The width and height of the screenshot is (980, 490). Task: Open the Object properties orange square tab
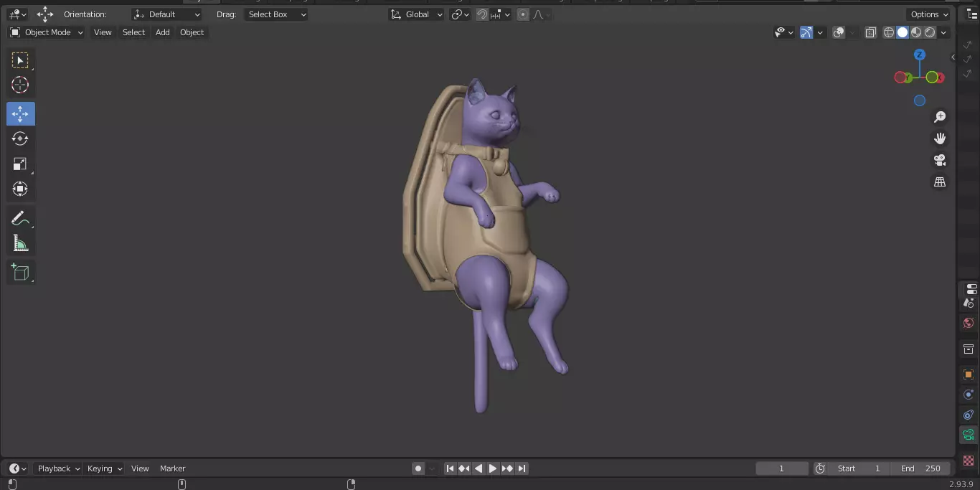969,374
